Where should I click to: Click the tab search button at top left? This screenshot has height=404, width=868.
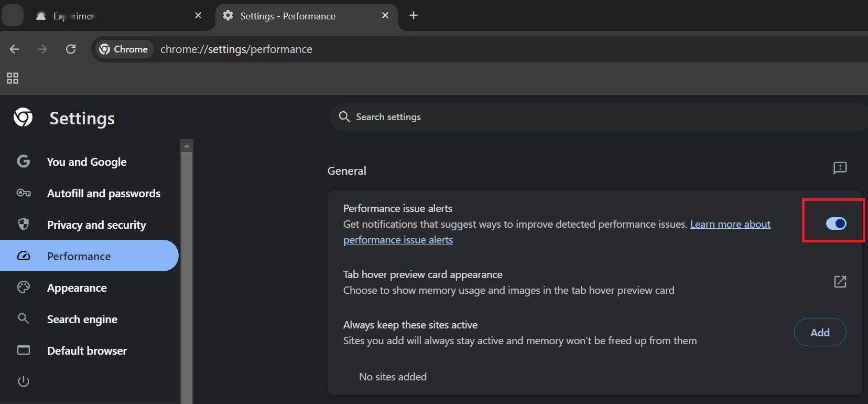pos(13,15)
